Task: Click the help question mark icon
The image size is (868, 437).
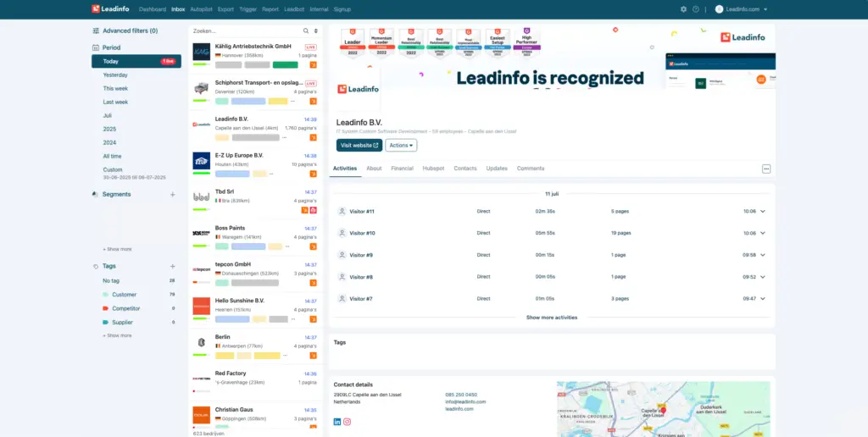Action: 696,9
